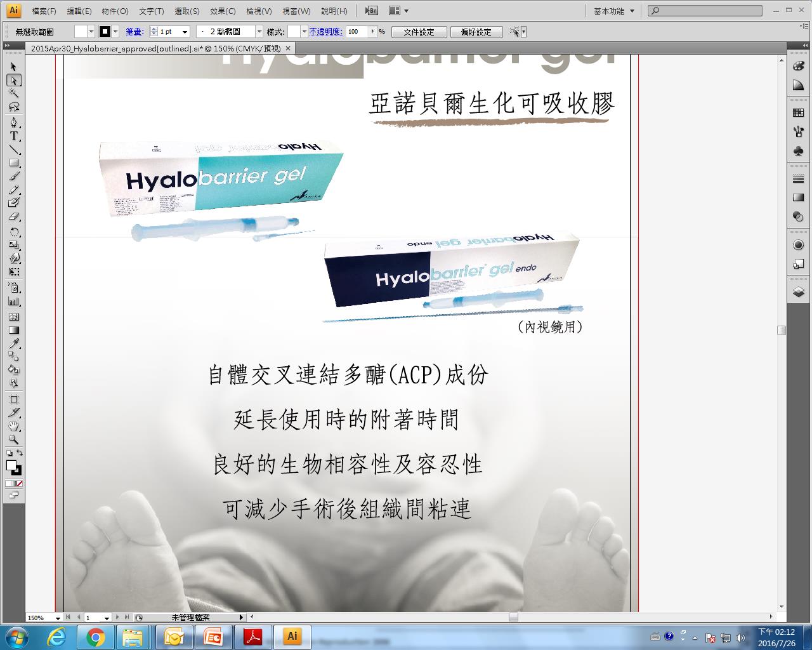Pick the Lasso tool
Image resolution: width=812 pixels, height=650 pixels.
click(x=13, y=107)
